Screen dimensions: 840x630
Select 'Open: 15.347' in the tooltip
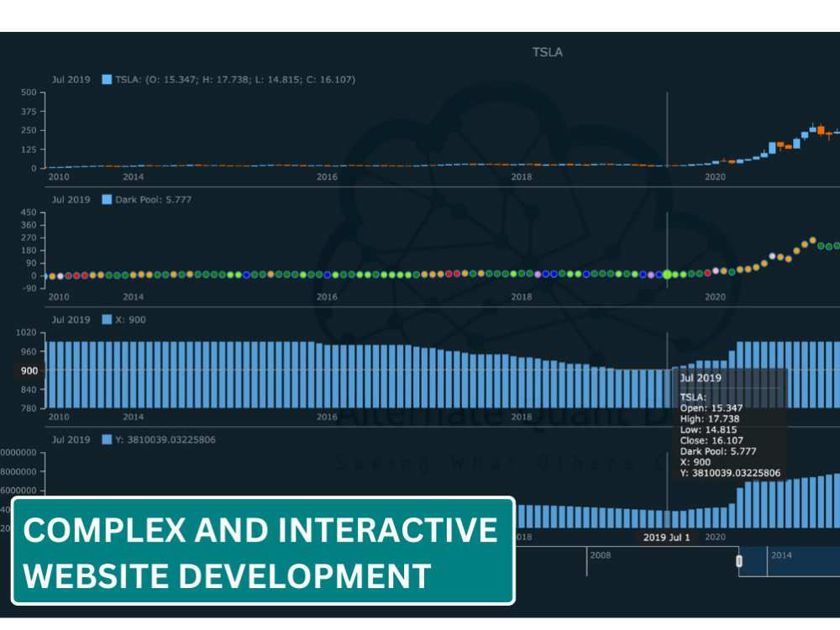tap(711, 408)
